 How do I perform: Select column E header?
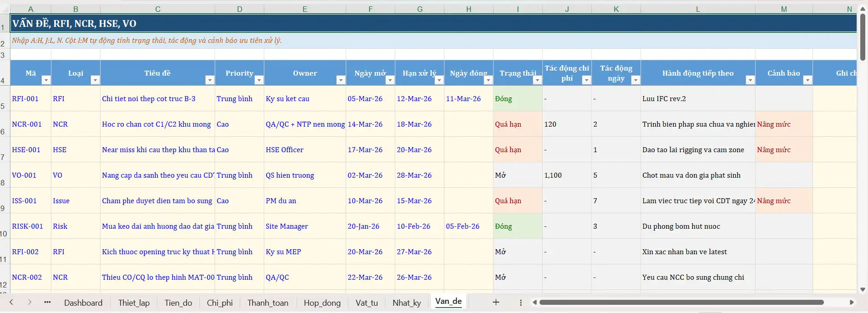[x=305, y=9]
